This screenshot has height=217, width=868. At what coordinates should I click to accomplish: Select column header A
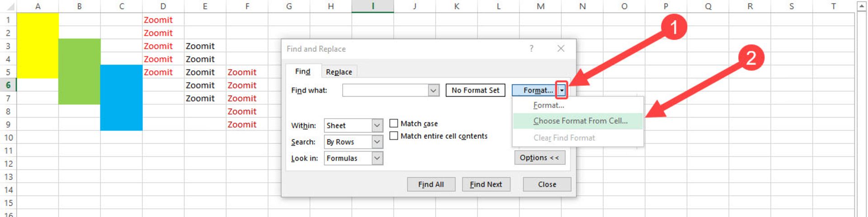(38, 6)
